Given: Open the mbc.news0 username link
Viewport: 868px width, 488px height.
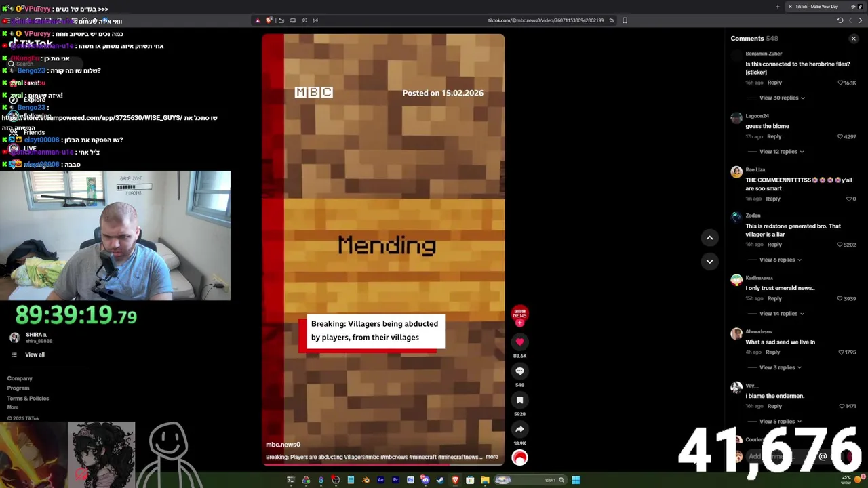Looking at the screenshot, I should 283,445.
